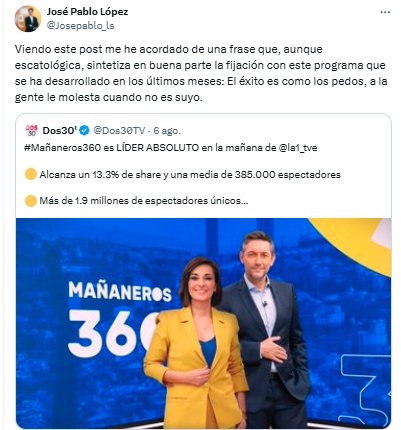Click the 6 ago. timestamp

pos(167,131)
